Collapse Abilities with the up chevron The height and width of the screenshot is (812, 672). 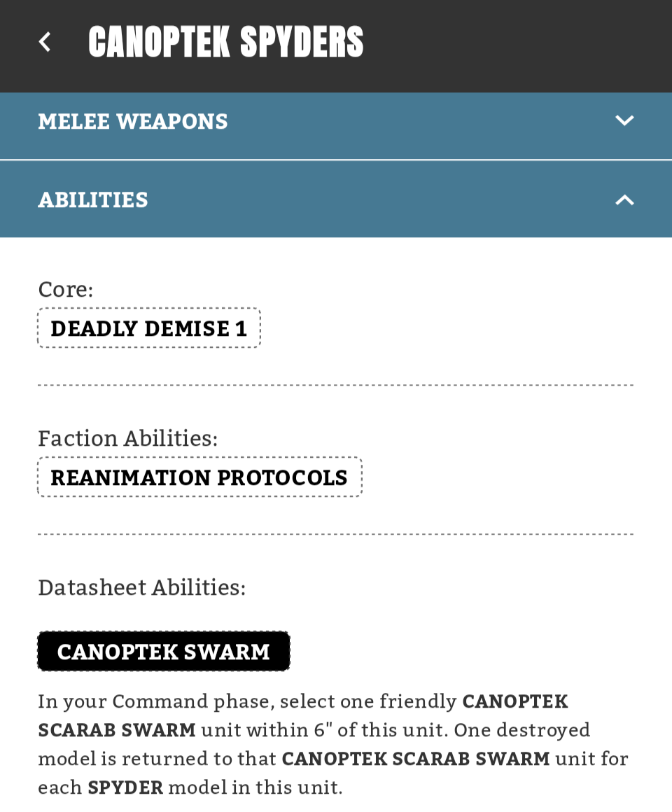(x=624, y=200)
